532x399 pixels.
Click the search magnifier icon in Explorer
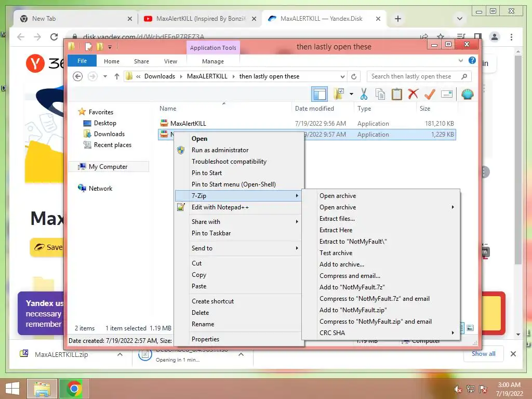tap(464, 76)
